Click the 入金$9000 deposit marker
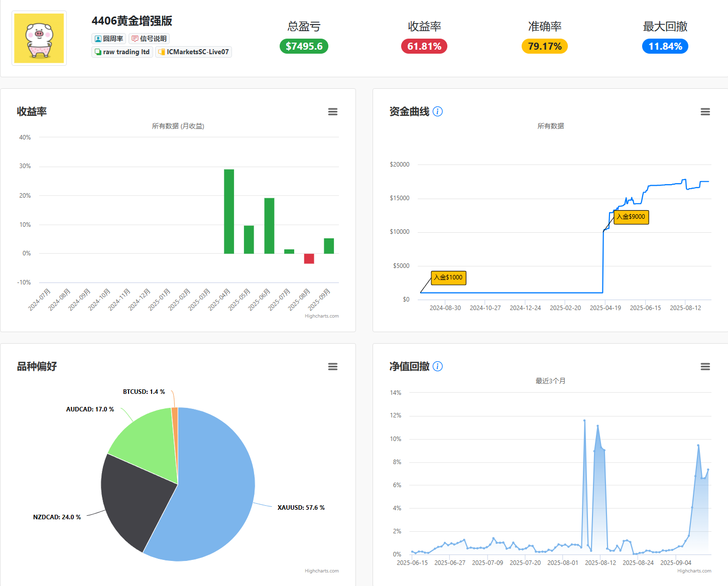Viewport: 728px width, 586px height. (x=631, y=217)
